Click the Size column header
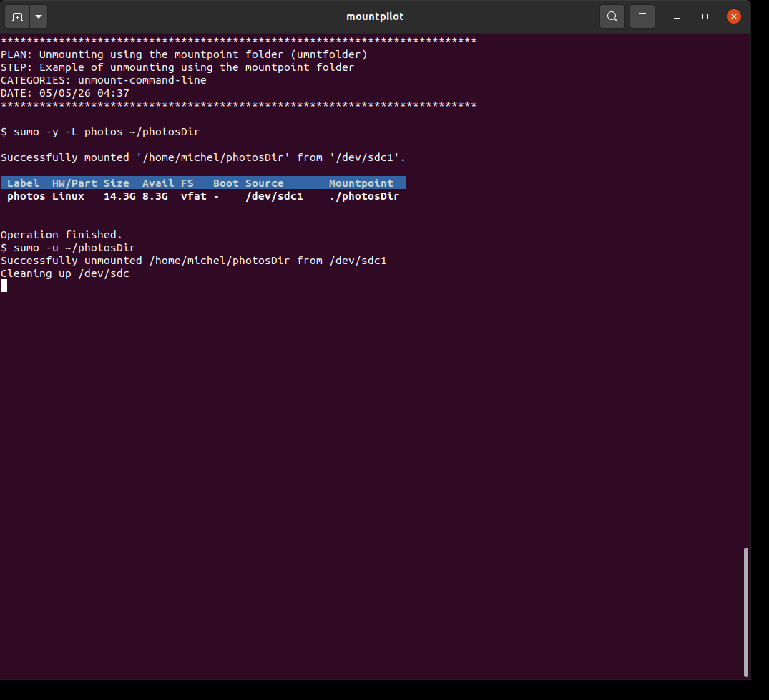 116,183
